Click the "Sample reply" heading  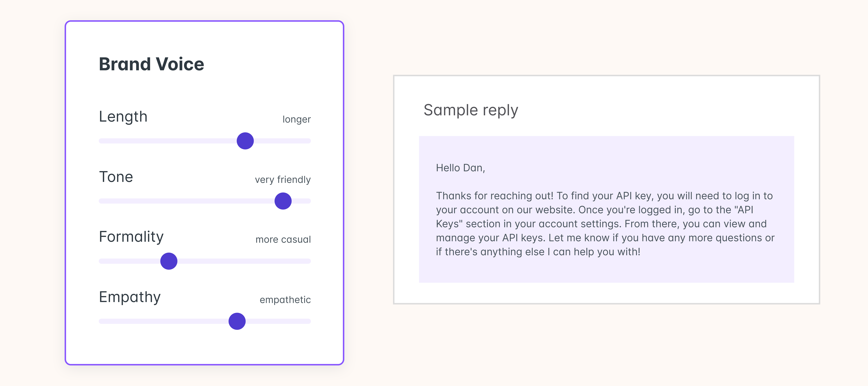470,110
